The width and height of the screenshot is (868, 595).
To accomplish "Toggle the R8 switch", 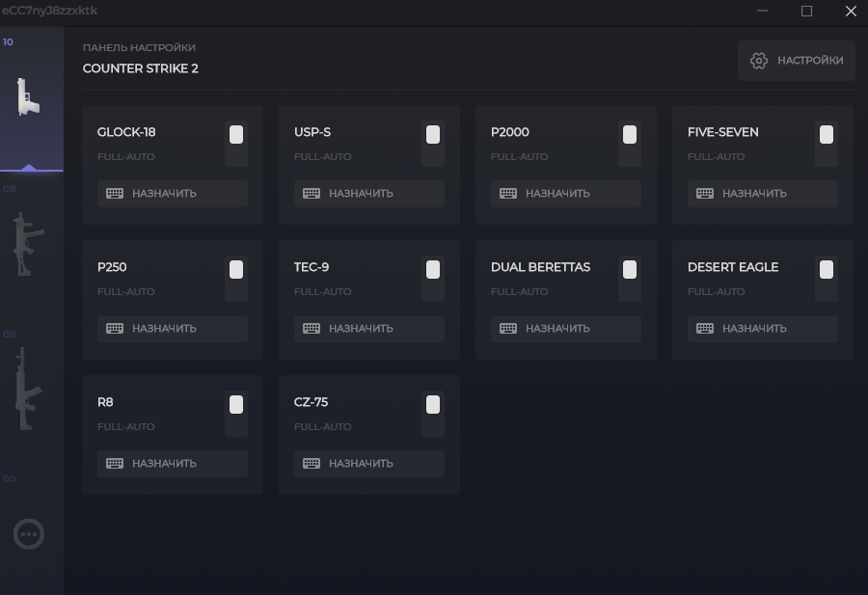I will click(x=236, y=414).
